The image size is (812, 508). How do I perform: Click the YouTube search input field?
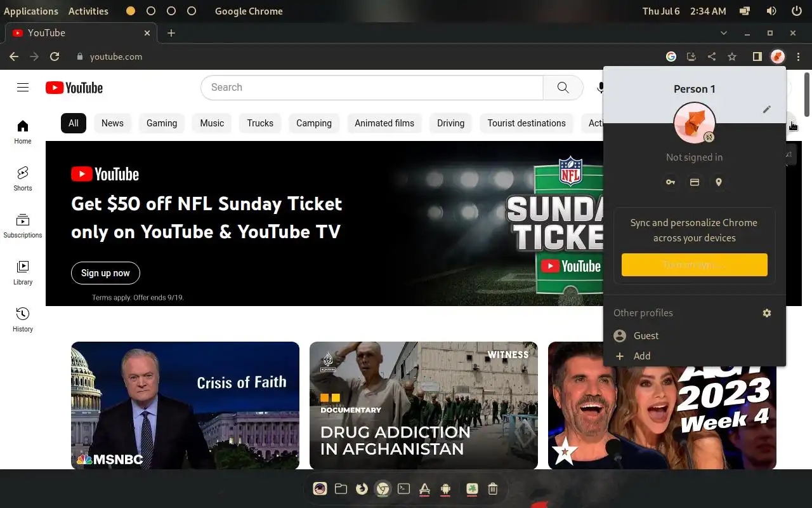coord(372,88)
